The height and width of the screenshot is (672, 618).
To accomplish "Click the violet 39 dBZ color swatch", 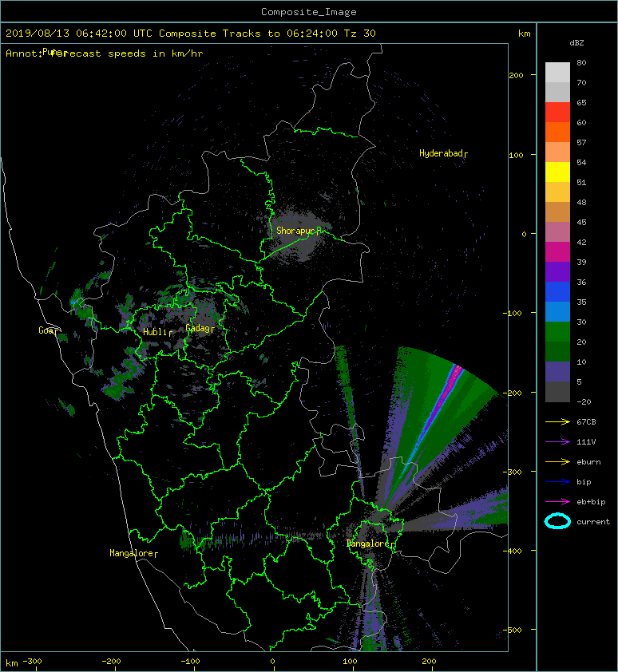I will [557, 271].
